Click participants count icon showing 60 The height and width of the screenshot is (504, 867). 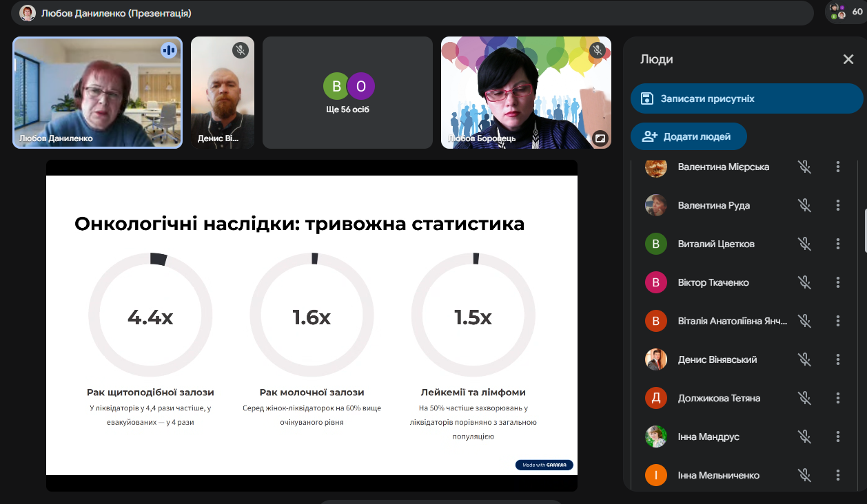(x=846, y=12)
